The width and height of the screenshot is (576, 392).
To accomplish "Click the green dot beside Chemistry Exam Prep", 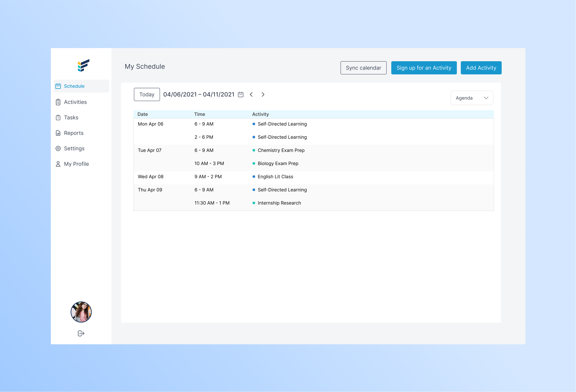I will pos(254,150).
